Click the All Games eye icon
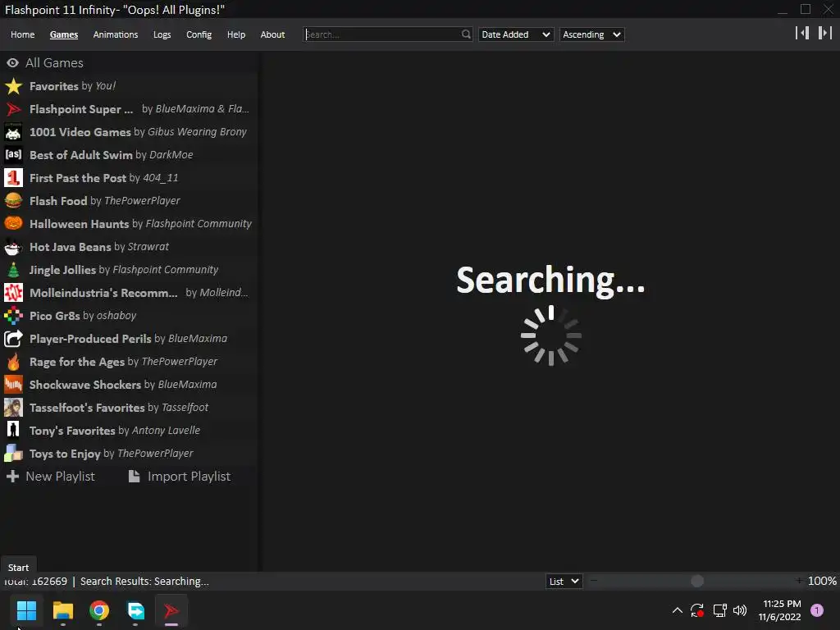The image size is (840, 630). 13,63
